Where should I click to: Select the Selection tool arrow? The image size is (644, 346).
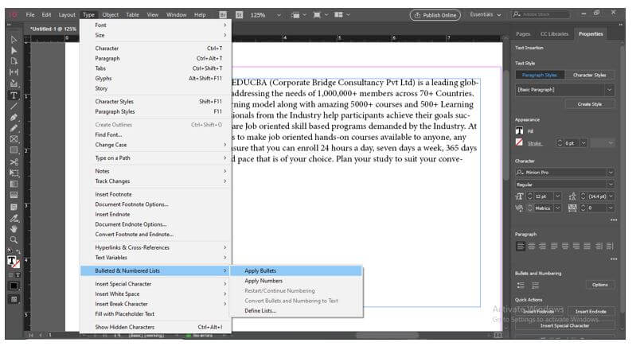point(14,40)
